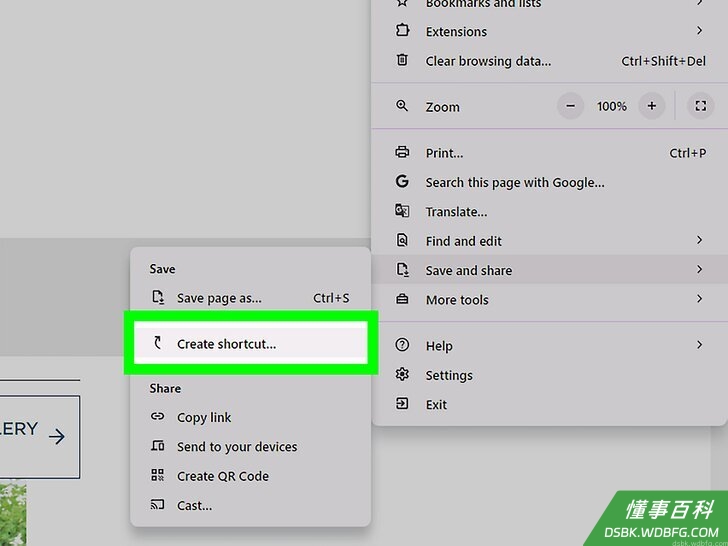
Task: Expand the More tools submenu arrow
Action: (x=699, y=299)
